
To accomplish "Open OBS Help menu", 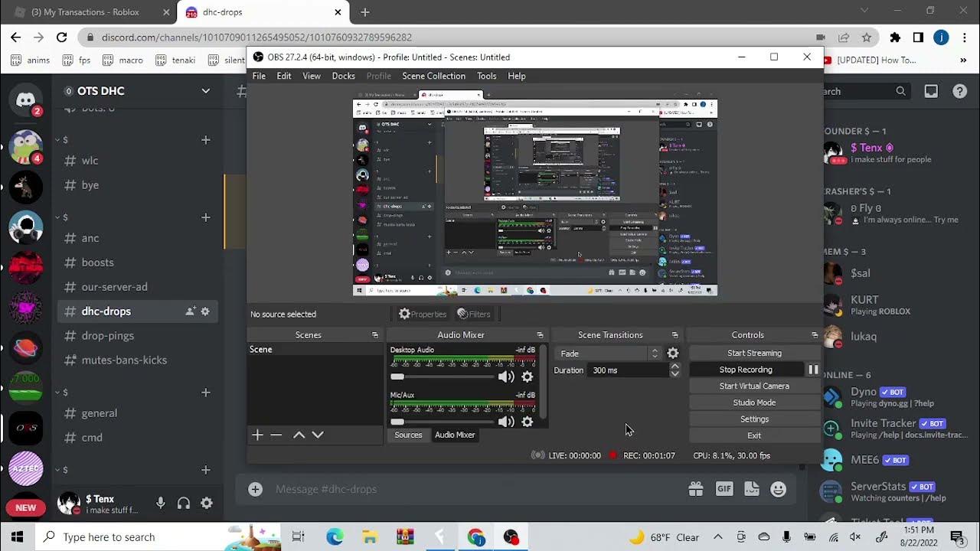I will [517, 76].
